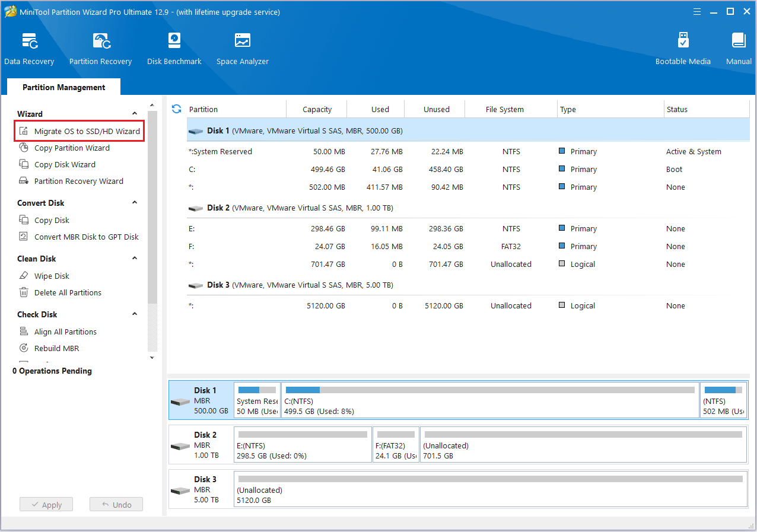Collapse the Check Disk section
This screenshot has width=757, height=532.
pyautogui.click(x=134, y=314)
